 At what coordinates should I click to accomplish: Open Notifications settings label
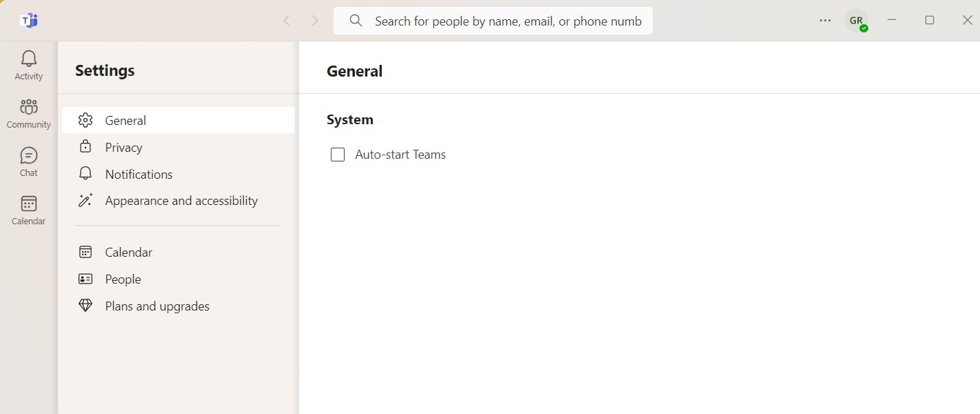(x=139, y=174)
